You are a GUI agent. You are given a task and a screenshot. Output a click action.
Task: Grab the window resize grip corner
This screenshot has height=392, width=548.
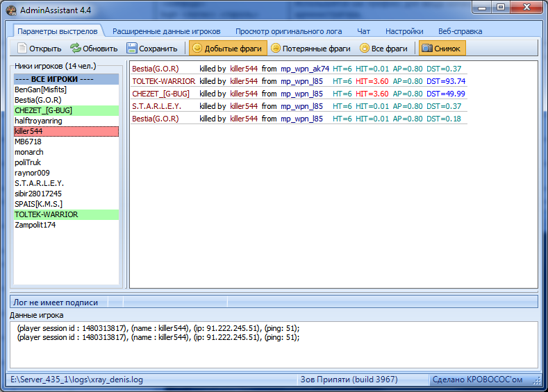(537, 382)
